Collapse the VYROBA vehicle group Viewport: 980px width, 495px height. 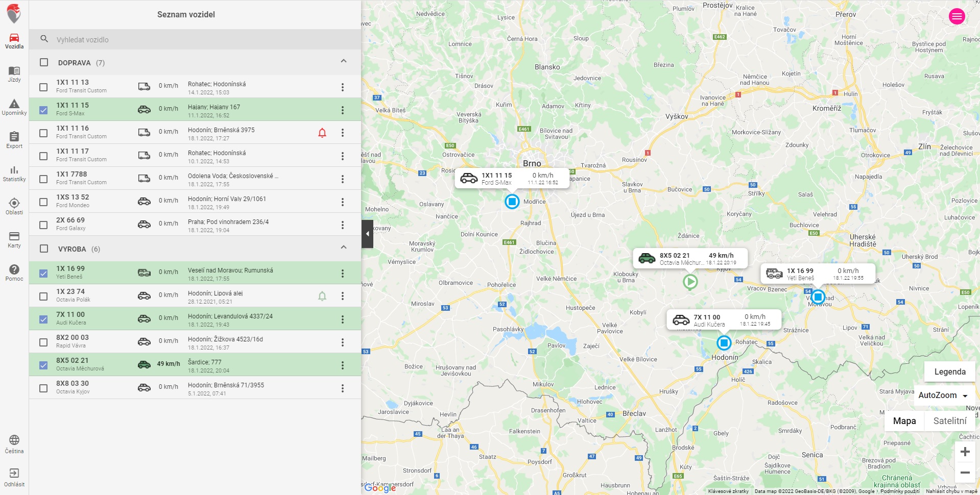pyautogui.click(x=344, y=247)
